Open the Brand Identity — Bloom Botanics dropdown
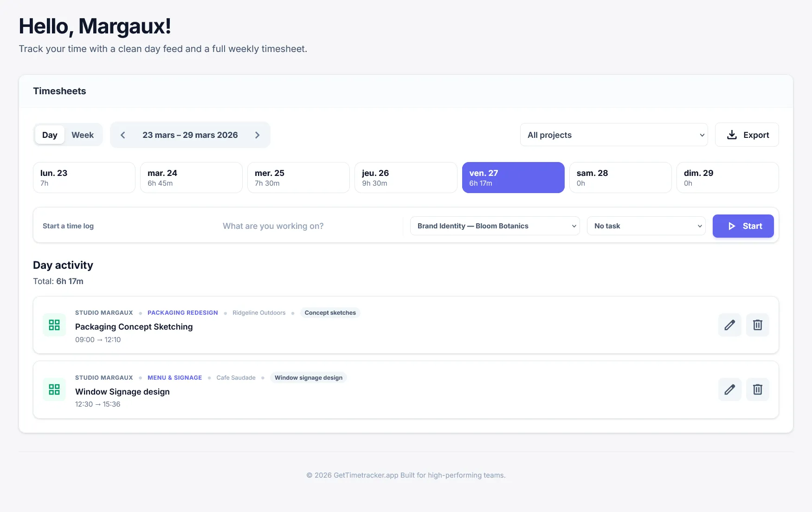 coord(495,226)
